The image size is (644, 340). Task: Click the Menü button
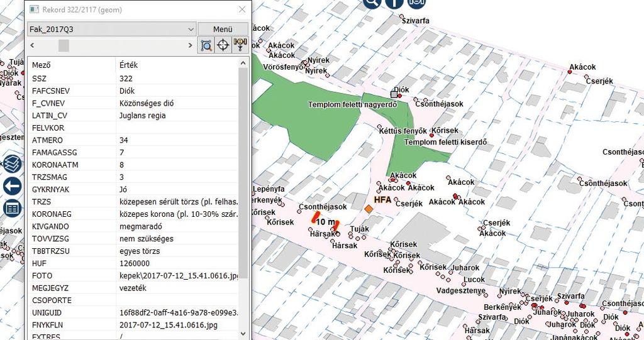pos(223,29)
